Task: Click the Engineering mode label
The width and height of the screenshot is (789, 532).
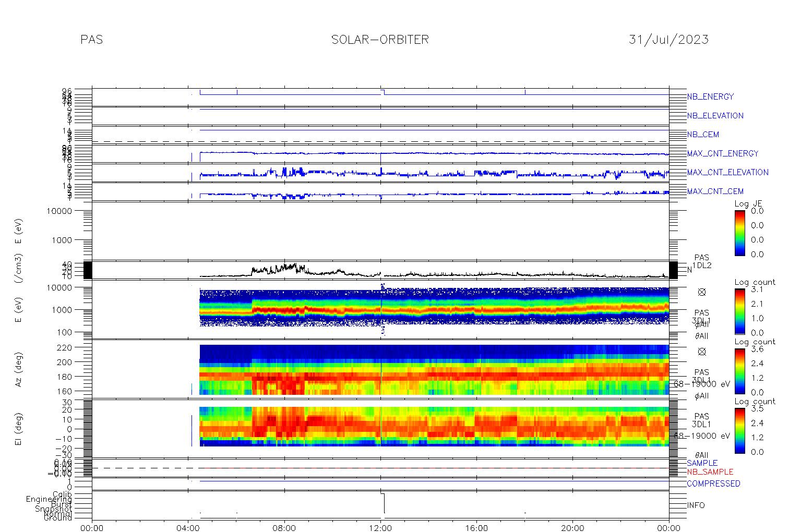Action: coord(49,500)
